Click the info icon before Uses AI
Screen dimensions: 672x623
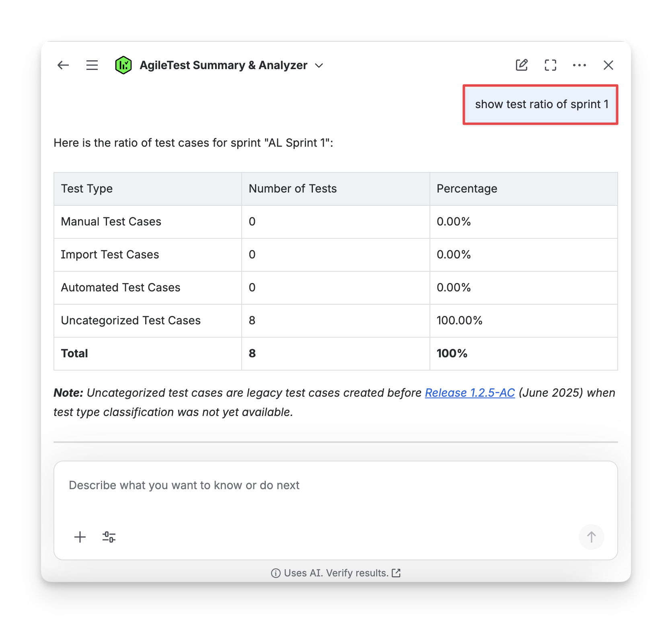pos(275,573)
